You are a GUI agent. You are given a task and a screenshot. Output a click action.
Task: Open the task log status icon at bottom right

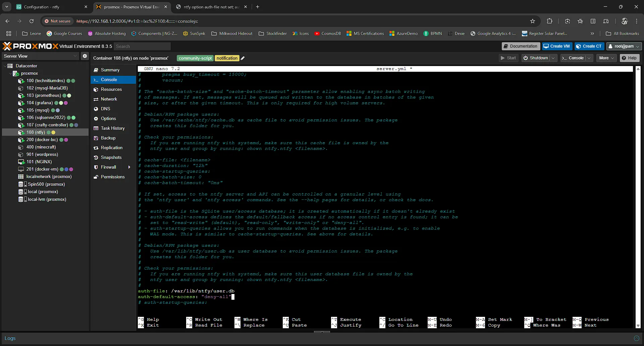click(636, 338)
